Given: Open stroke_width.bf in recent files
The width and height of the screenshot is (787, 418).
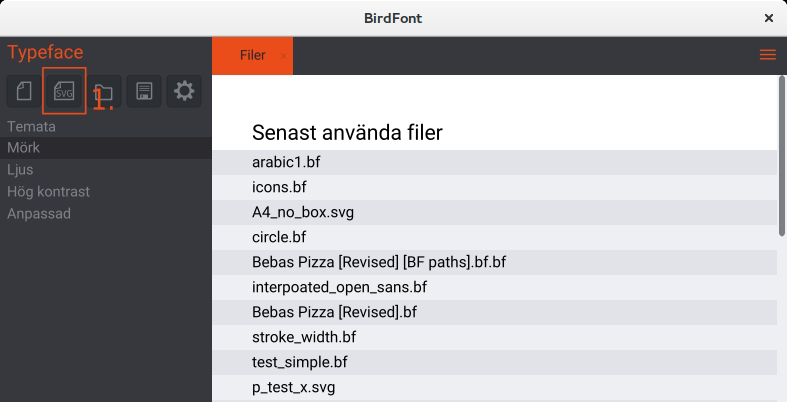Looking at the screenshot, I should pyautogui.click(x=304, y=337).
